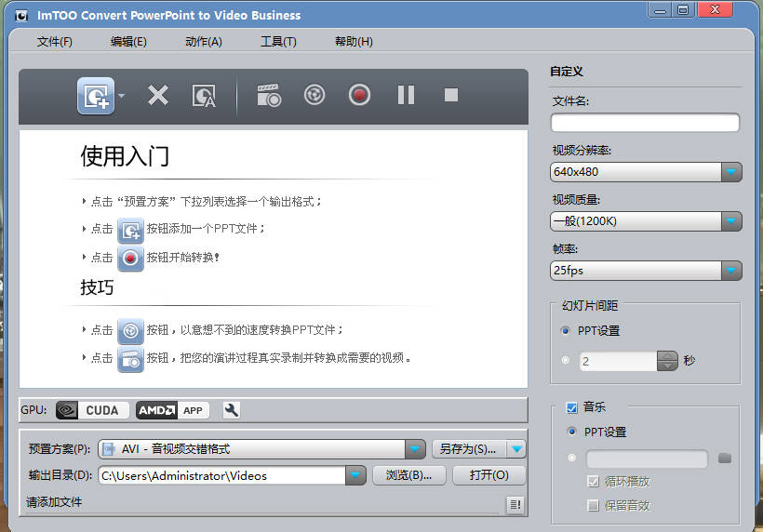This screenshot has height=532, width=763.
Task: Click the 自定义 panel title
Action: pyautogui.click(x=567, y=72)
